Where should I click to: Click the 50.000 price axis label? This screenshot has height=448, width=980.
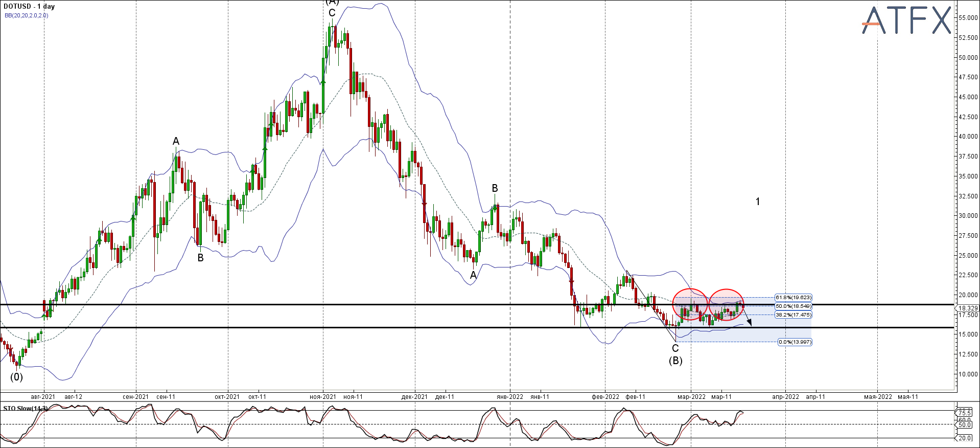point(968,57)
